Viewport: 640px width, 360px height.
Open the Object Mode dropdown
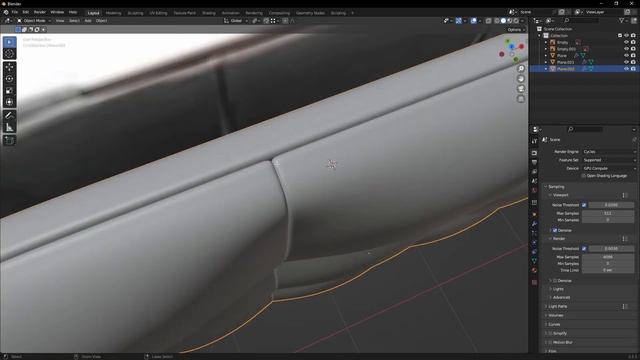(34, 20)
